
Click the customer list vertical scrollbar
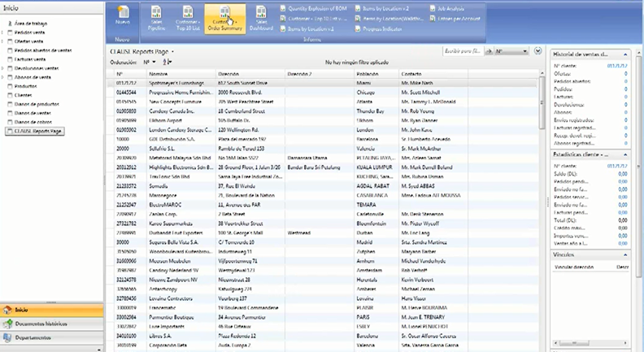click(542, 102)
